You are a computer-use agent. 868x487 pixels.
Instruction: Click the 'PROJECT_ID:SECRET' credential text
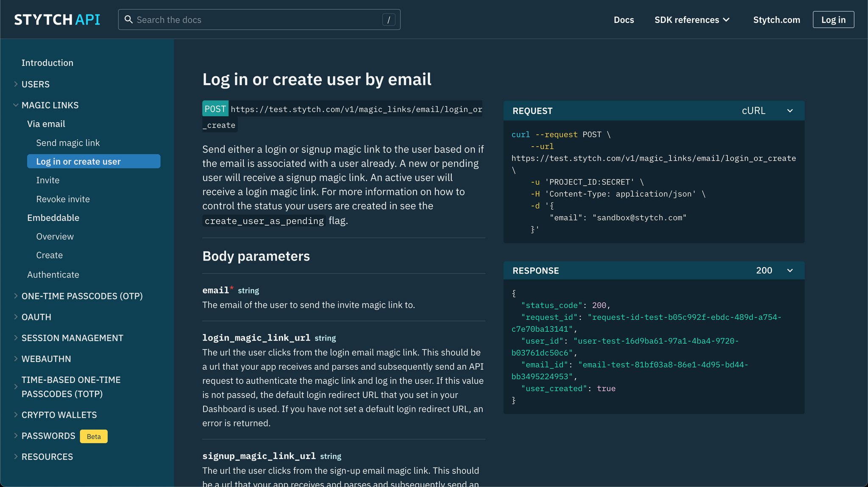click(x=590, y=182)
